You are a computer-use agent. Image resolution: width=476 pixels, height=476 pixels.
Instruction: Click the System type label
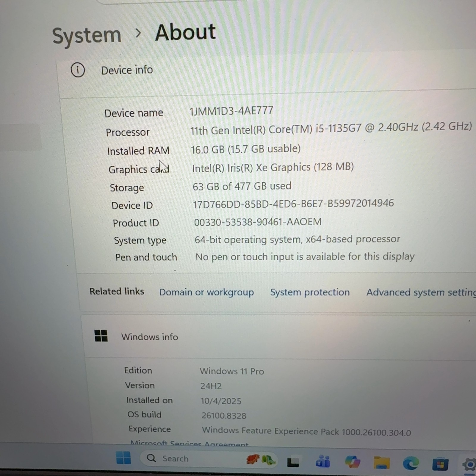(x=140, y=240)
